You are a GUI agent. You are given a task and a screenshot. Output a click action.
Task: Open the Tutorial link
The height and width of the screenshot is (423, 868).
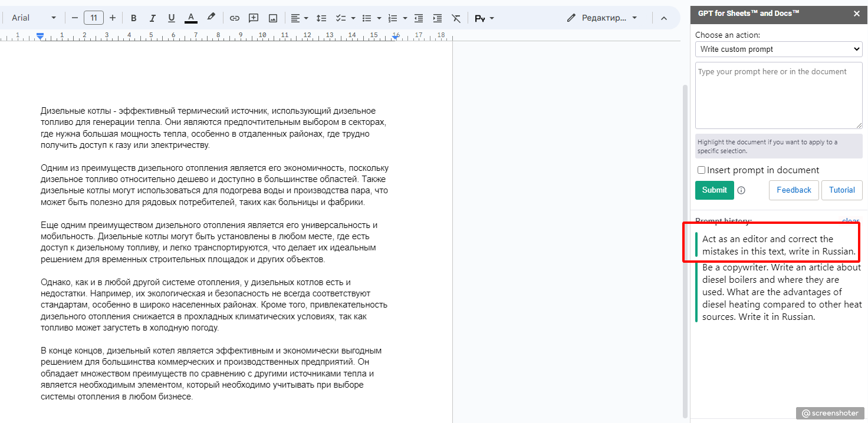tap(841, 190)
